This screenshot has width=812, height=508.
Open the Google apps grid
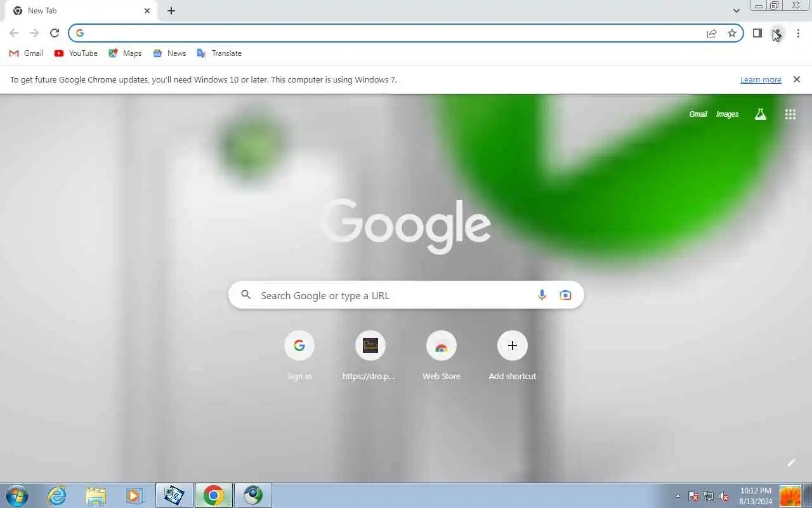790,114
